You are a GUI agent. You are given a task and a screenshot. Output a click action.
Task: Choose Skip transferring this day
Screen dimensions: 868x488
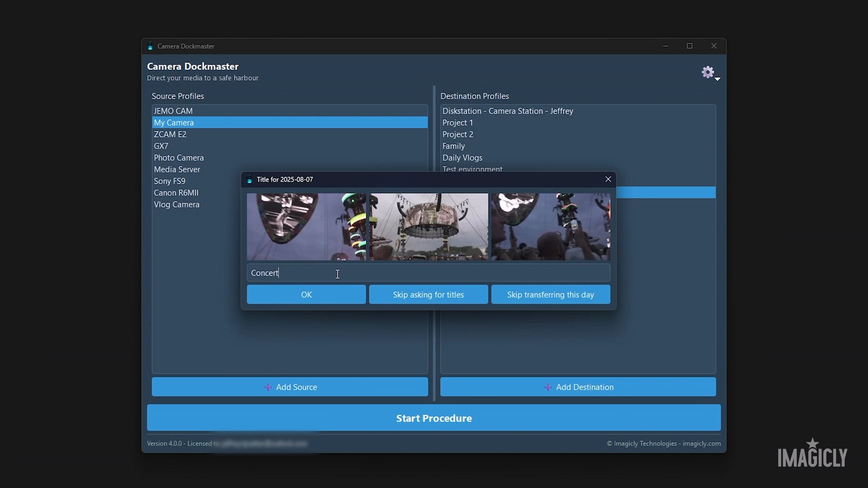click(x=550, y=295)
